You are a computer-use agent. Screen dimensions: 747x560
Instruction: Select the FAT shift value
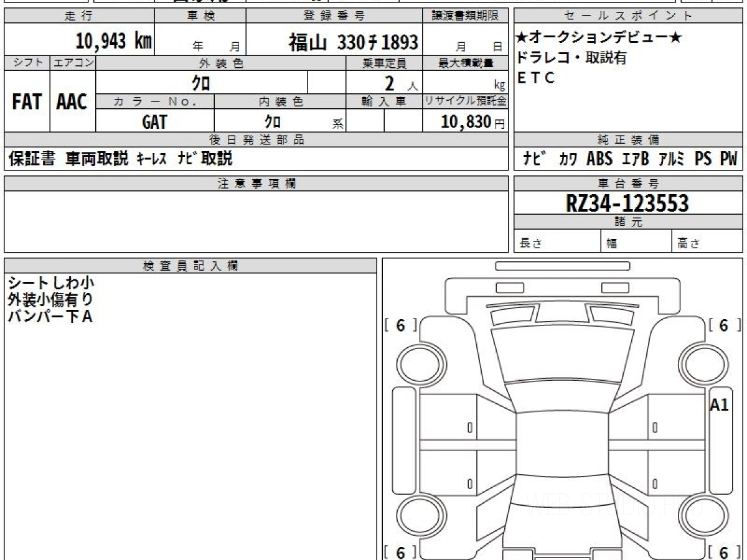27,101
